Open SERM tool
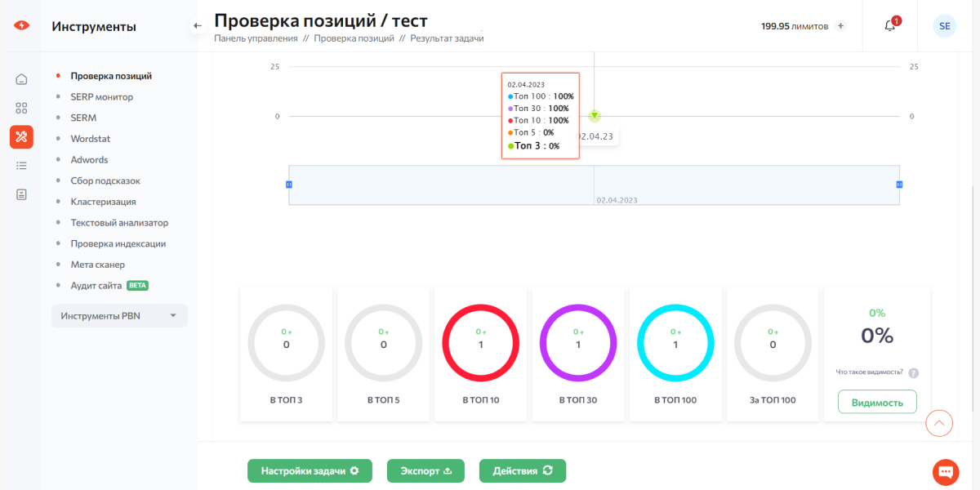980x490 pixels. click(x=83, y=118)
